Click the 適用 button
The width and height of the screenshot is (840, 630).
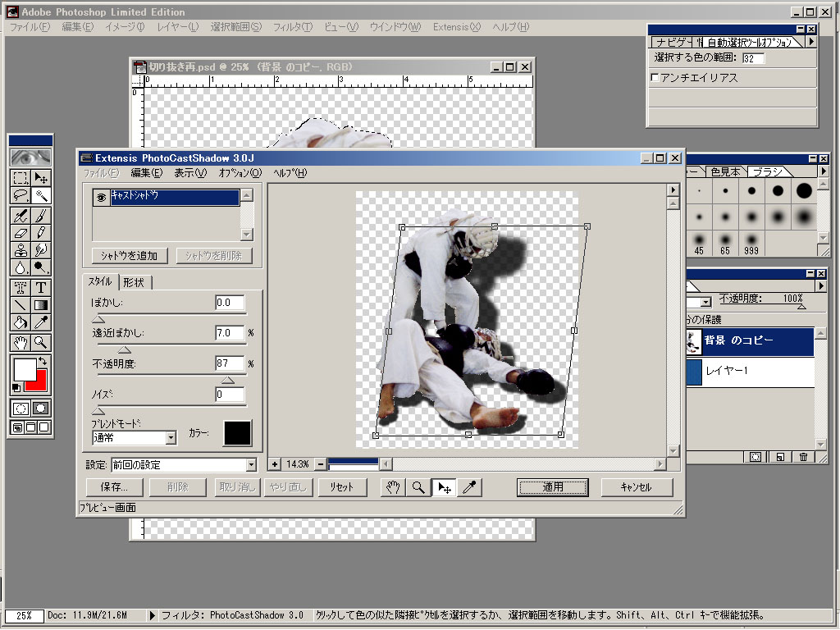pos(553,487)
